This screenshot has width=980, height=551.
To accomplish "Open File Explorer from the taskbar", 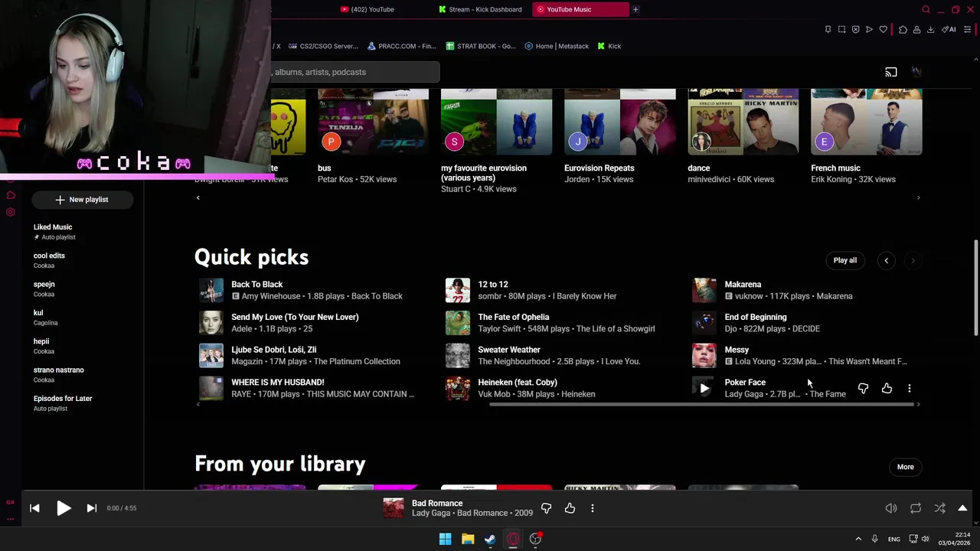I will click(x=468, y=539).
